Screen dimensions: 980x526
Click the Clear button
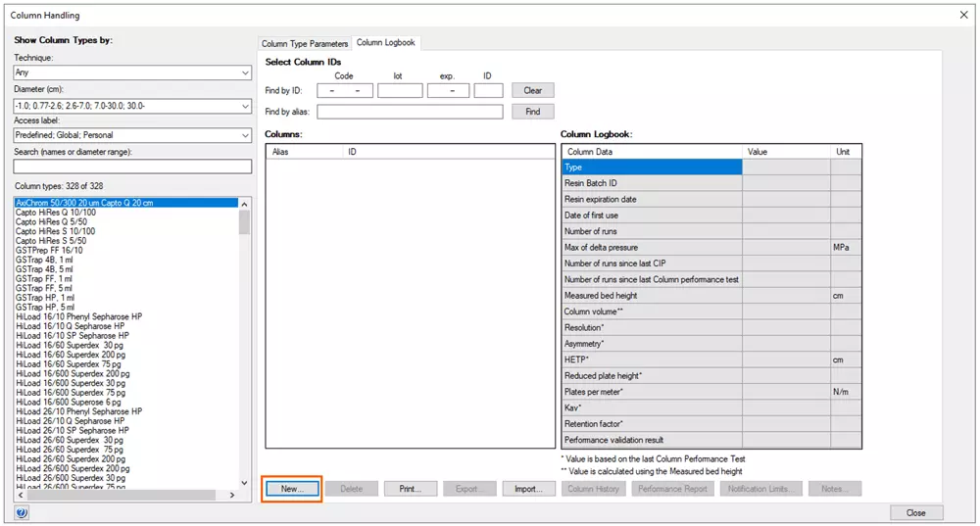[532, 91]
